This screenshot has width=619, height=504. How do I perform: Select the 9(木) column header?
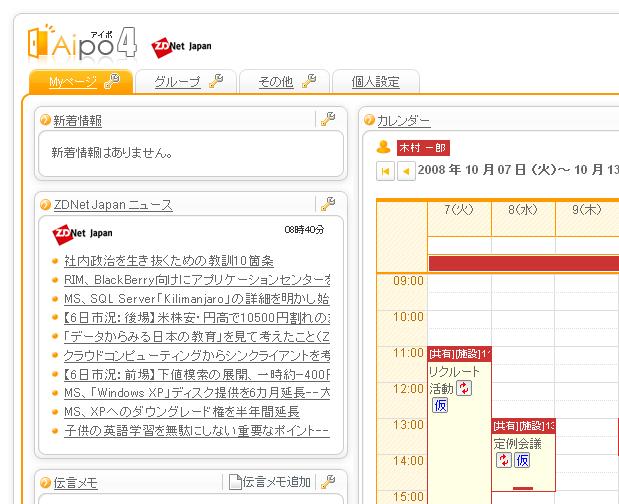click(x=587, y=219)
